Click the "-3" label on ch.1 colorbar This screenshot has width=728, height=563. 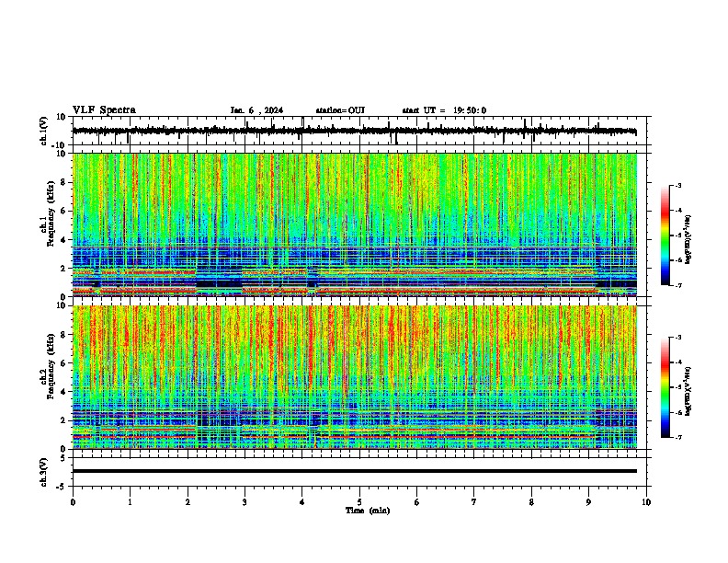pyautogui.click(x=677, y=185)
